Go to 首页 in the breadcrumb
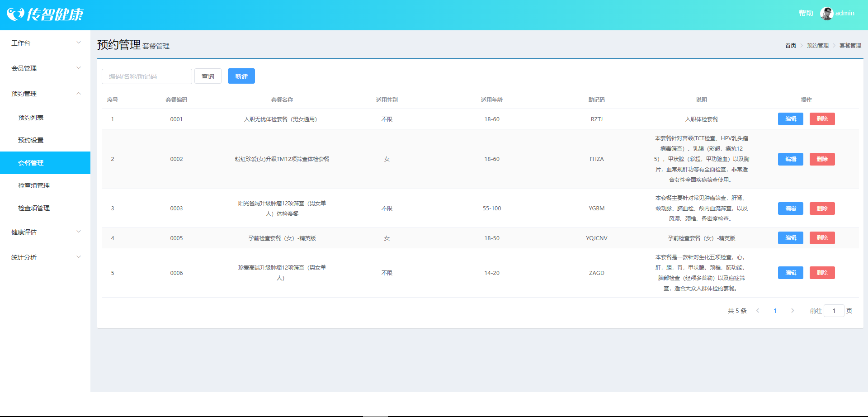This screenshot has width=868, height=417. (791, 46)
